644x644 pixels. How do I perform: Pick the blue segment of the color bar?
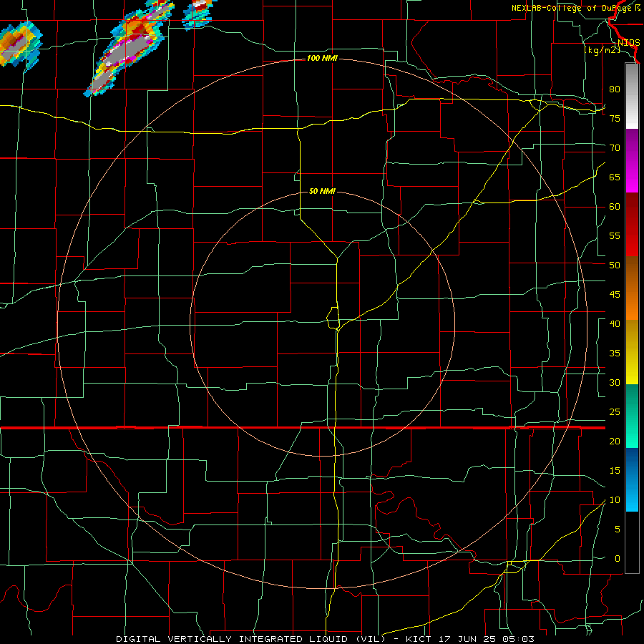point(632,479)
